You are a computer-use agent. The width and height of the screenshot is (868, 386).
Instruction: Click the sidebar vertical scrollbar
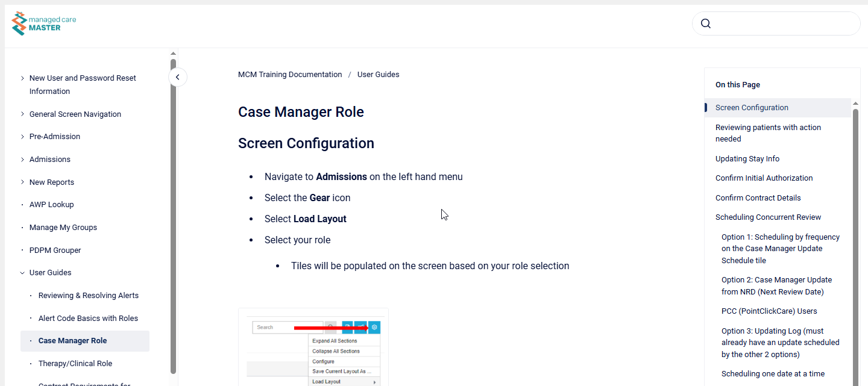coord(173,216)
